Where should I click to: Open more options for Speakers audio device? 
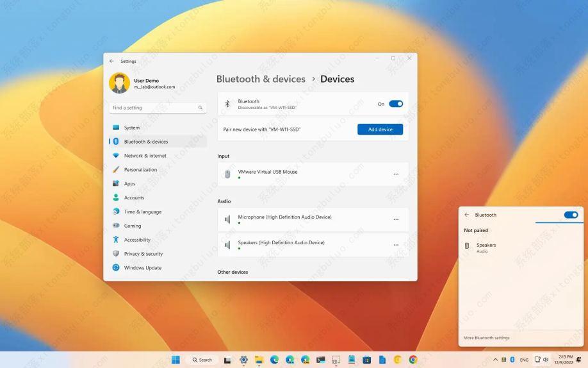pos(396,245)
